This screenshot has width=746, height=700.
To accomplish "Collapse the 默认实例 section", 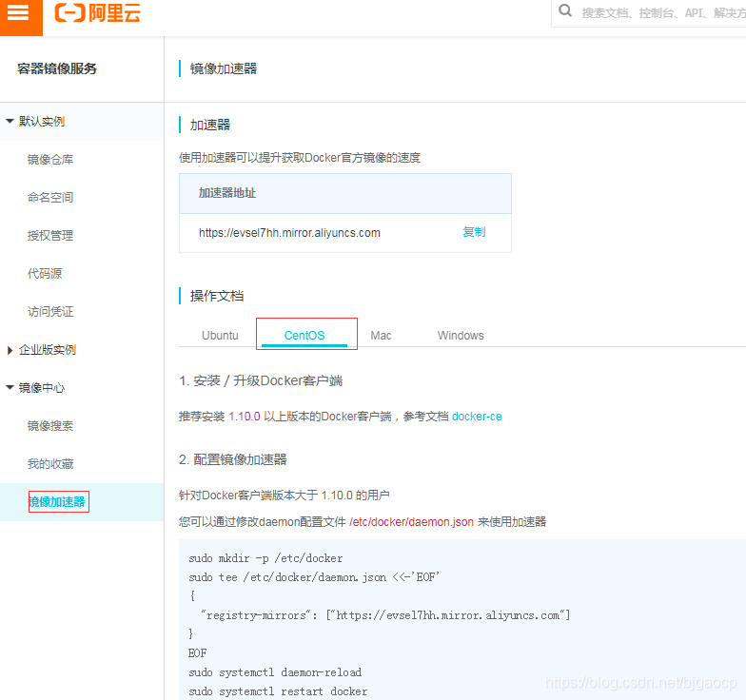I will 10,122.
